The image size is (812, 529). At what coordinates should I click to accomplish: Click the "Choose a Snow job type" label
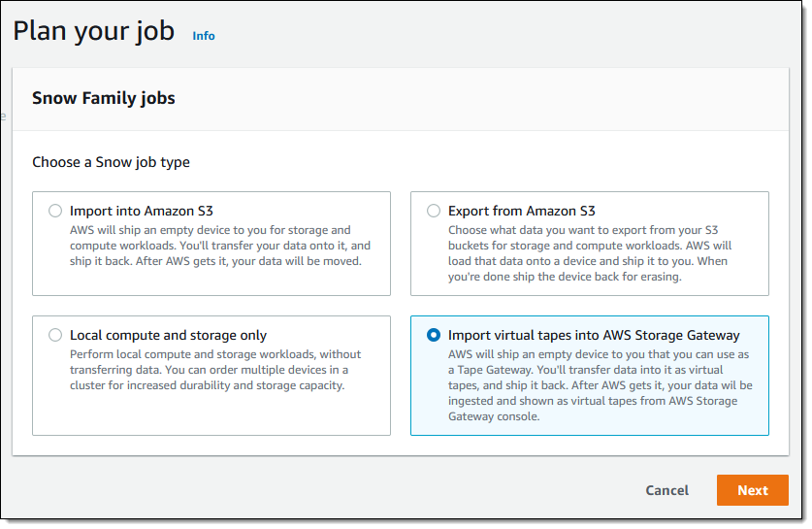pos(111,162)
